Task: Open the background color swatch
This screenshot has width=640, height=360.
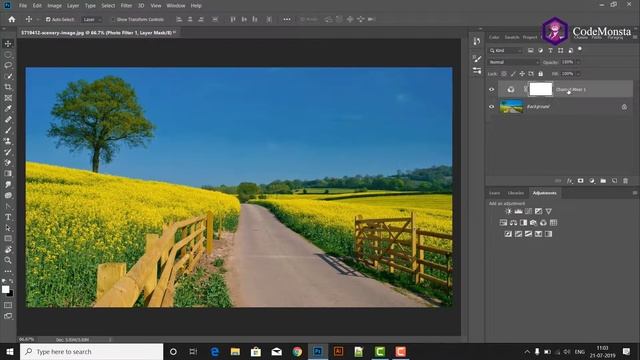Action: pyautogui.click(x=10, y=293)
